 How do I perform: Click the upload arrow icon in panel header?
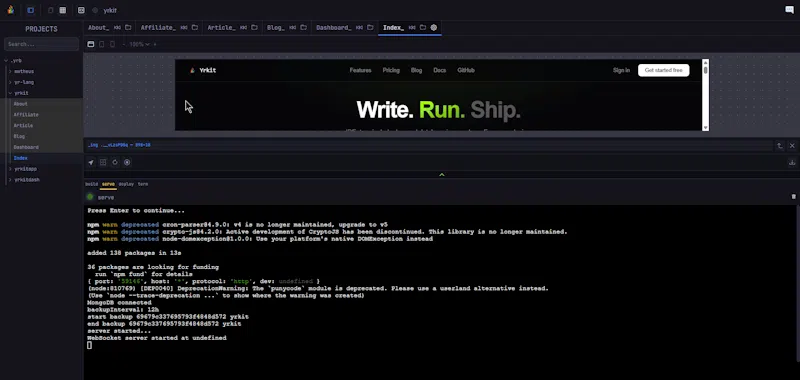780,146
